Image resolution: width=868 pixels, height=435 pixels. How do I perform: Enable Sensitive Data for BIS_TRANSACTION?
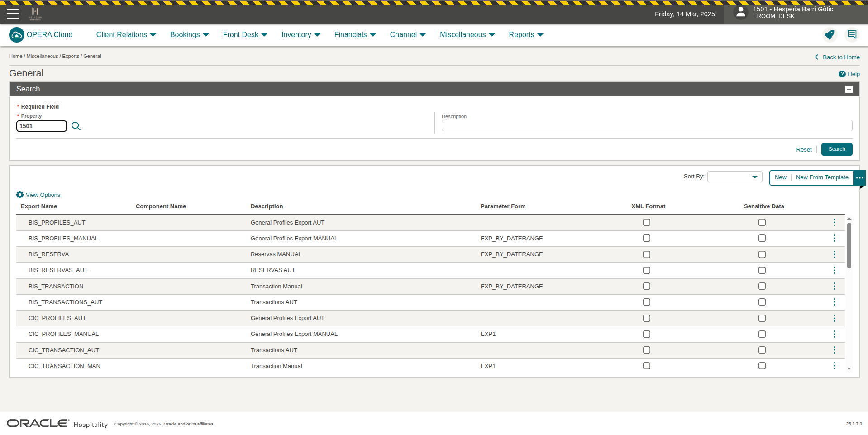click(x=762, y=286)
